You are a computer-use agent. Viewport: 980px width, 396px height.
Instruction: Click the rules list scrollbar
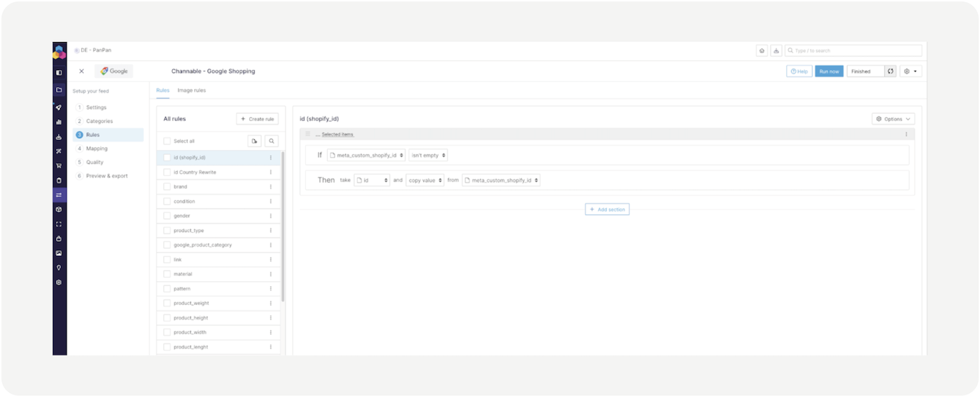click(x=283, y=226)
